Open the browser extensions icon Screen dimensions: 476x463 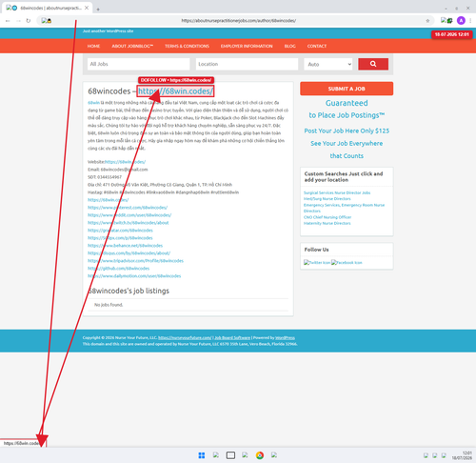446,21
